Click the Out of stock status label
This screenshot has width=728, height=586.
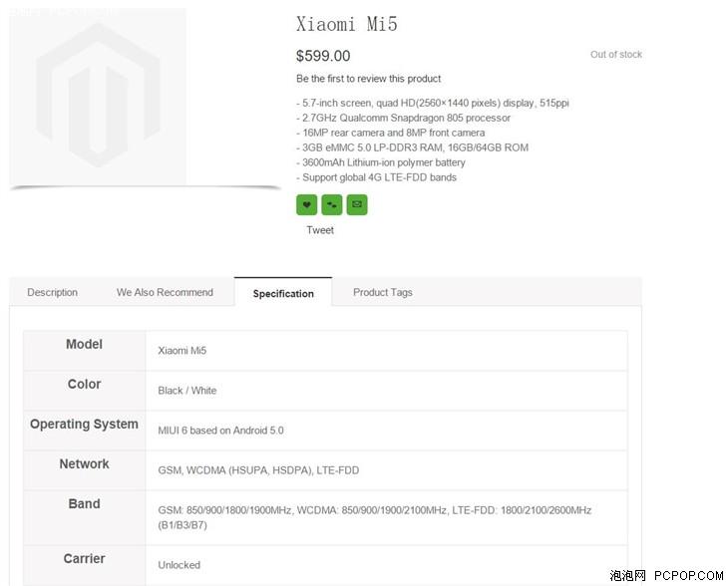click(x=615, y=55)
